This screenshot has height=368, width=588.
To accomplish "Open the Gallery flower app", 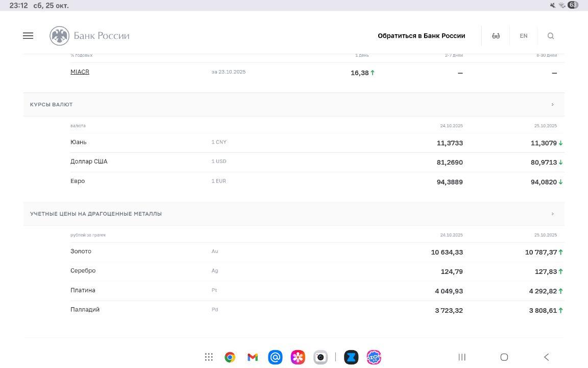I will tap(298, 357).
